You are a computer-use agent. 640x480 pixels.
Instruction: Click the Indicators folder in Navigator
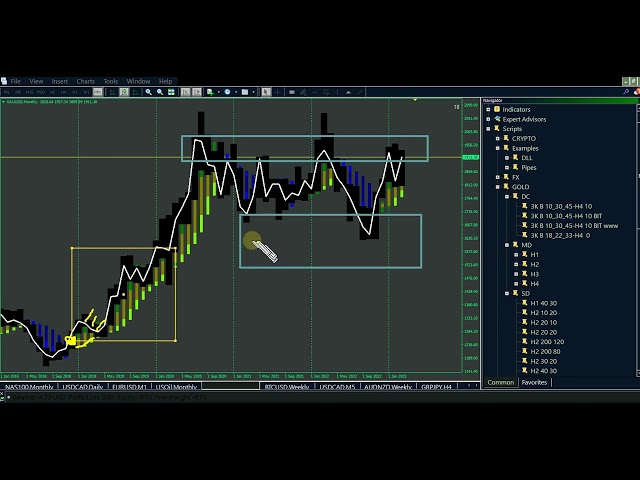click(x=516, y=110)
